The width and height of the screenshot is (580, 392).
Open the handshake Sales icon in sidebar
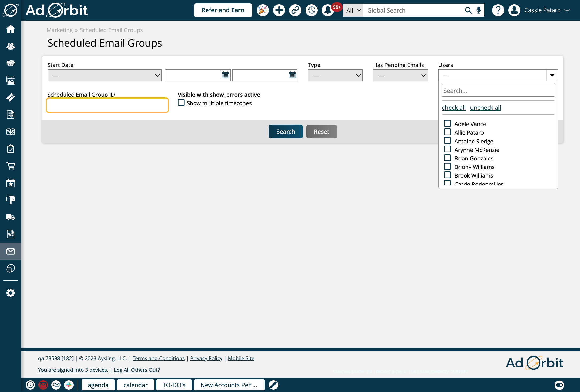click(x=11, y=63)
